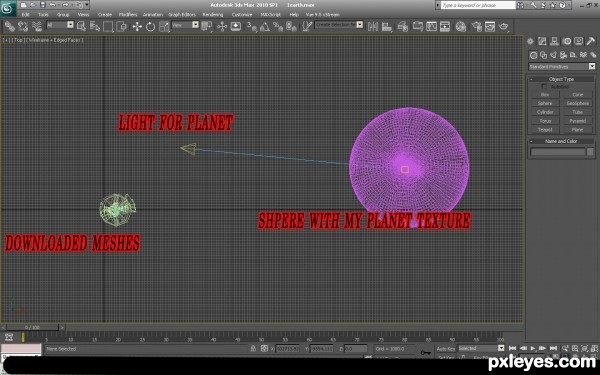
Task: Open the key filter Selected dropdown
Action: tap(481, 348)
